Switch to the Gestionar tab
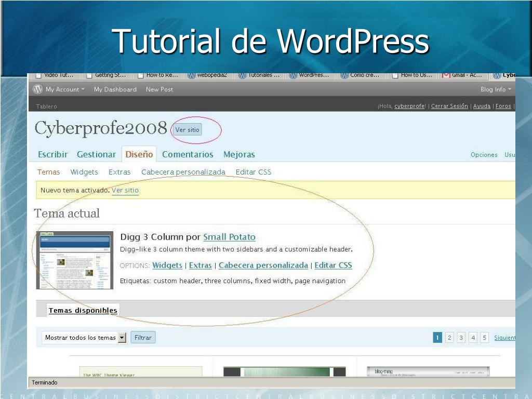Image resolution: width=532 pixels, height=399 pixels. tap(96, 154)
